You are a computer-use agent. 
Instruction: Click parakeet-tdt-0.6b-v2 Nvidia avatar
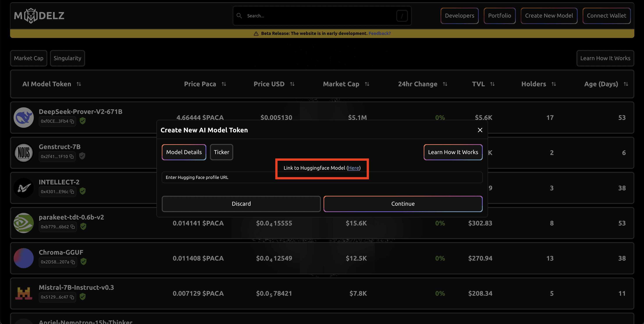click(24, 223)
